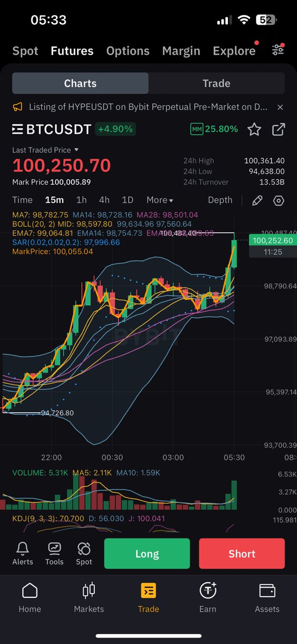Viewport: 297px width, 644px height.
Task: Tap the 05:30 time axis label
Action: (x=234, y=458)
